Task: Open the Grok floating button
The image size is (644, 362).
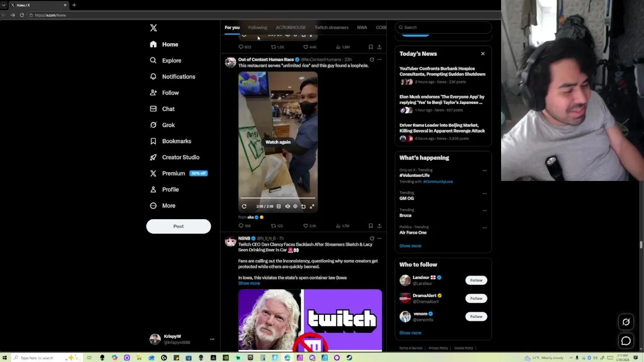Action: 626,322
